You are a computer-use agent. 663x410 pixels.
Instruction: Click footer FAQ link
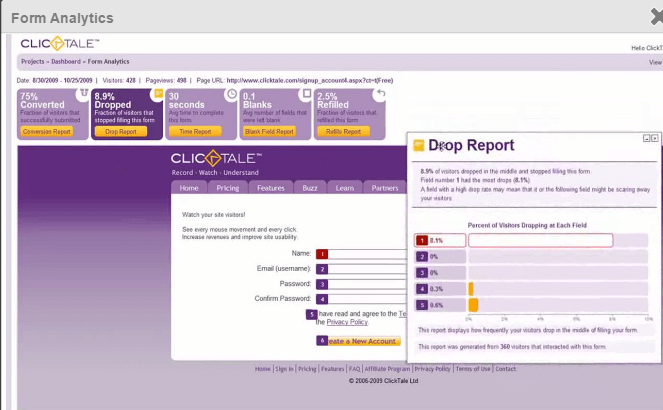click(354, 369)
